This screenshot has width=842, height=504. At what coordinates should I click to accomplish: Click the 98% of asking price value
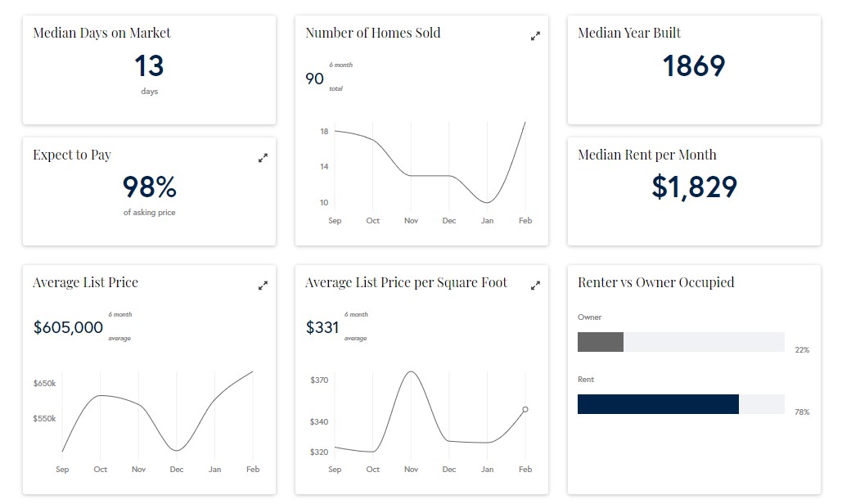tap(149, 187)
